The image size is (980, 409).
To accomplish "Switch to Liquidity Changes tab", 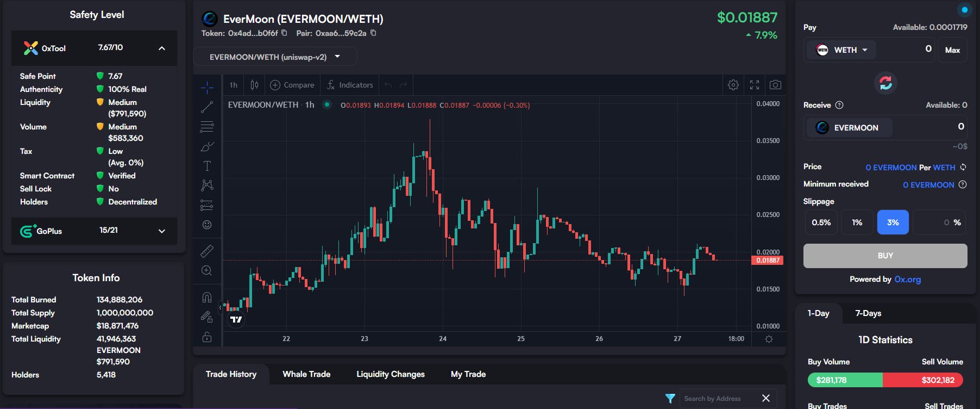I will pos(391,374).
